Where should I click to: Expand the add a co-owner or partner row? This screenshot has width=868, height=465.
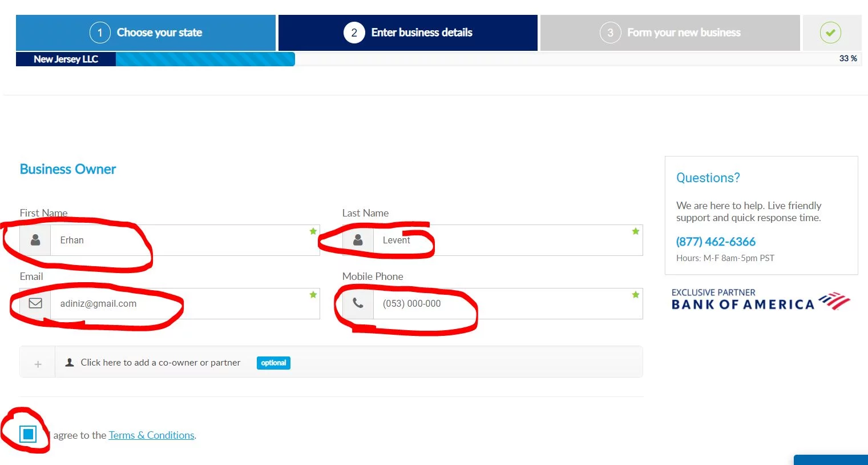[x=160, y=363]
